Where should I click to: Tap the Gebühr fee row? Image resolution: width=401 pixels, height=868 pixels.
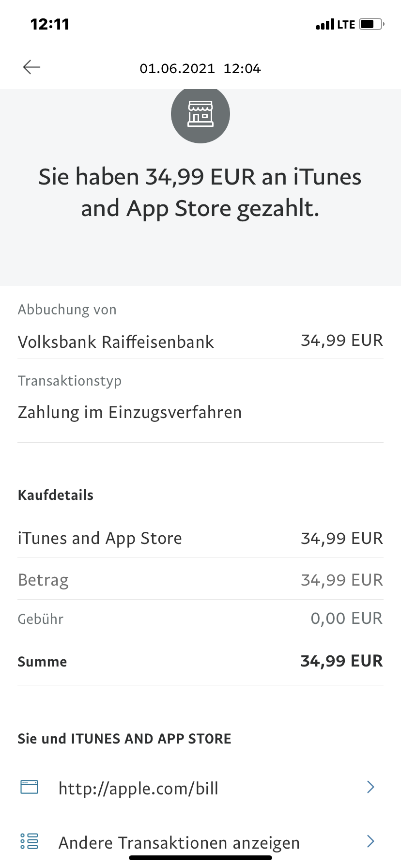pyautogui.click(x=200, y=619)
